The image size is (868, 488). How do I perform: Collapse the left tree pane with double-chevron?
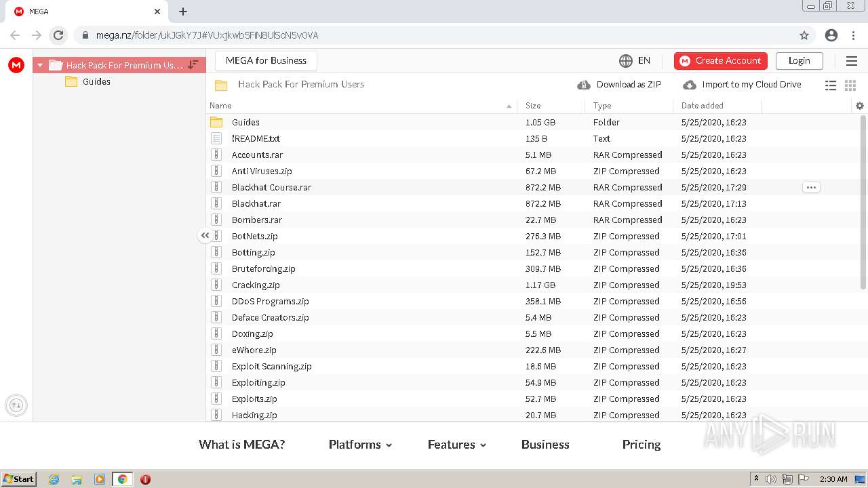(x=205, y=235)
